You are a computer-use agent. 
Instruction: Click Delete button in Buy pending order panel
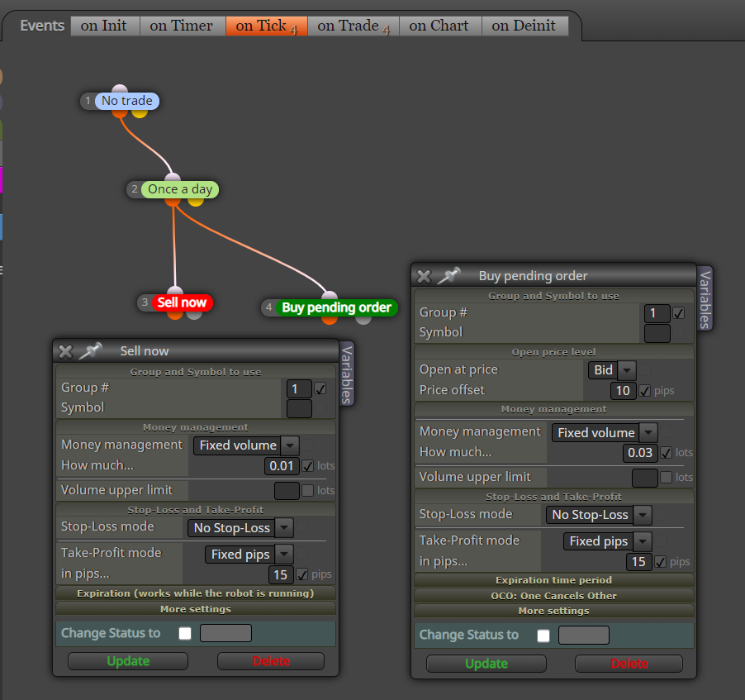tap(629, 664)
